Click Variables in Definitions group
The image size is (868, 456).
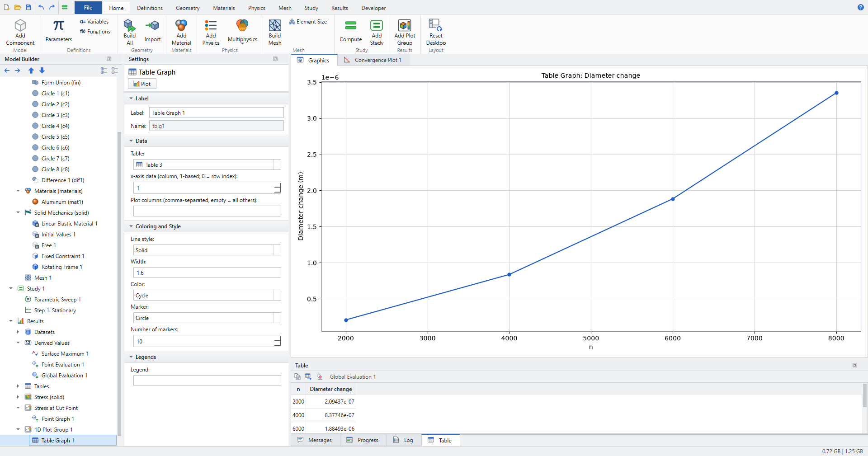coord(94,22)
